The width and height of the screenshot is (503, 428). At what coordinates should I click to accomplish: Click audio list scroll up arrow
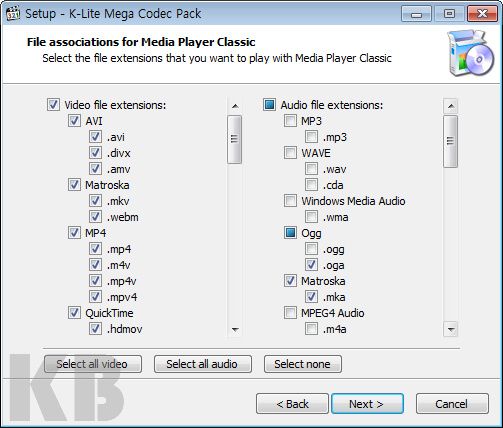[451, 106]
